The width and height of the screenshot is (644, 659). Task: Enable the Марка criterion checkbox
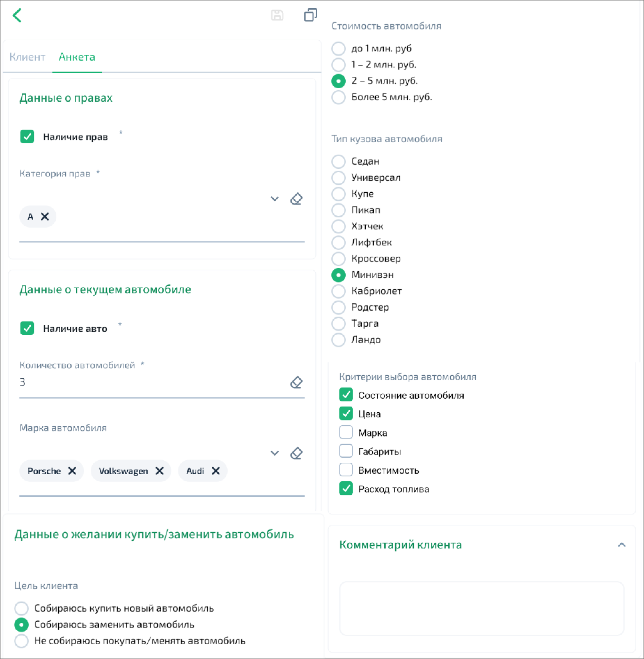346,432
